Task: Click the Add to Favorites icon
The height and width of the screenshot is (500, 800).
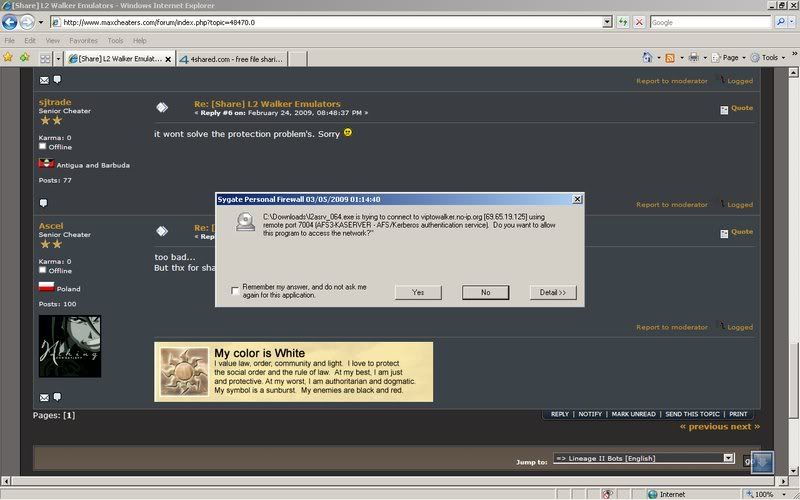Action: pyautogui.click(x=24, y=58)
